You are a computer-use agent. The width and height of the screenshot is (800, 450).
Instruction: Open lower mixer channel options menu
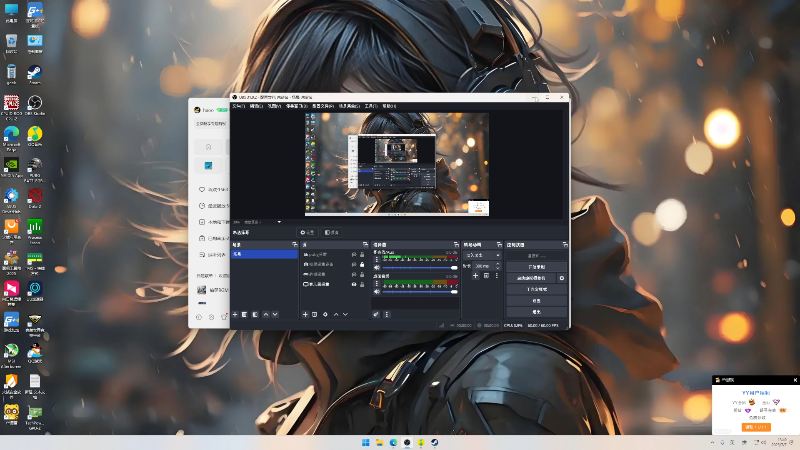[x=377, y=284]
